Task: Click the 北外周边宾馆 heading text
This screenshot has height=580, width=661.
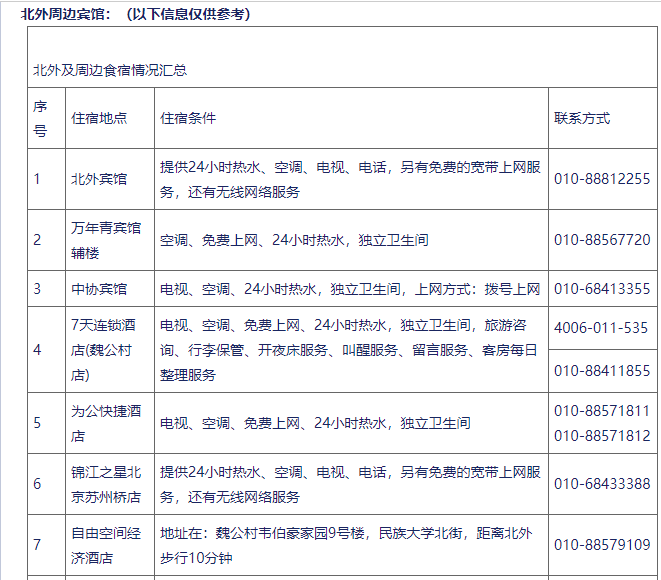Action: click(68, 14)
